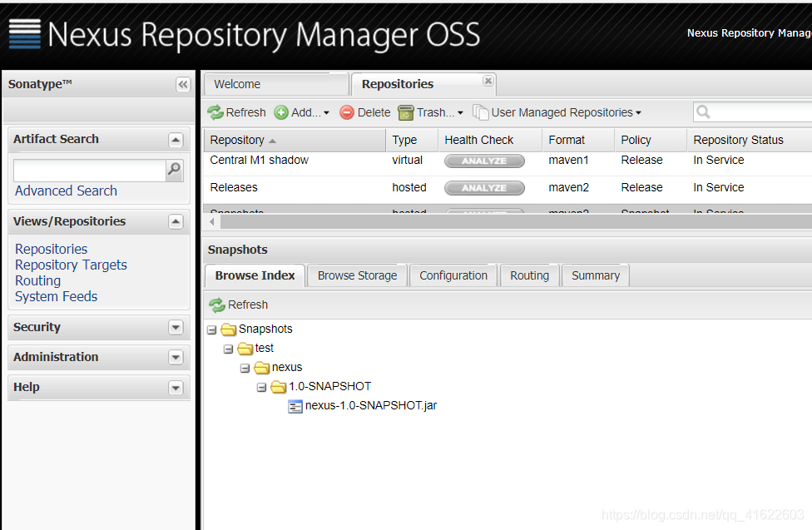Switch to the Welcome tab
The height and width of the screenshot is (530, 812).
pyautogui.click(x=276, y=84)
